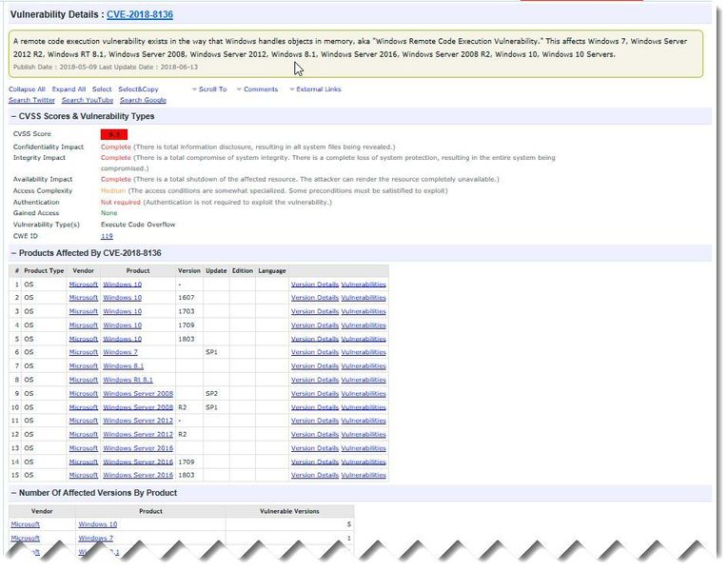Open the Comments dropdown
The height and width of the screenshot is (571, 728).
257,89
